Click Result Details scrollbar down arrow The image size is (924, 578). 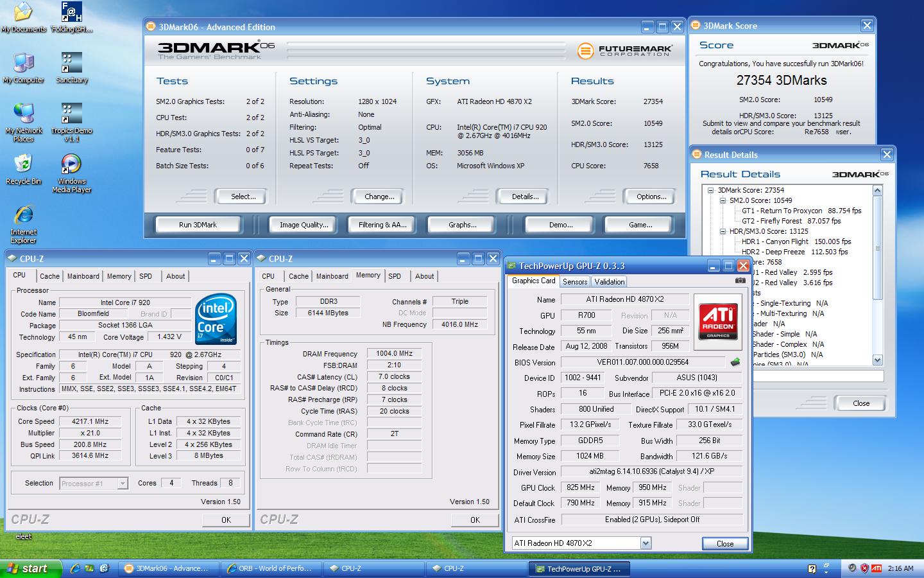click(x=878, y=360)
